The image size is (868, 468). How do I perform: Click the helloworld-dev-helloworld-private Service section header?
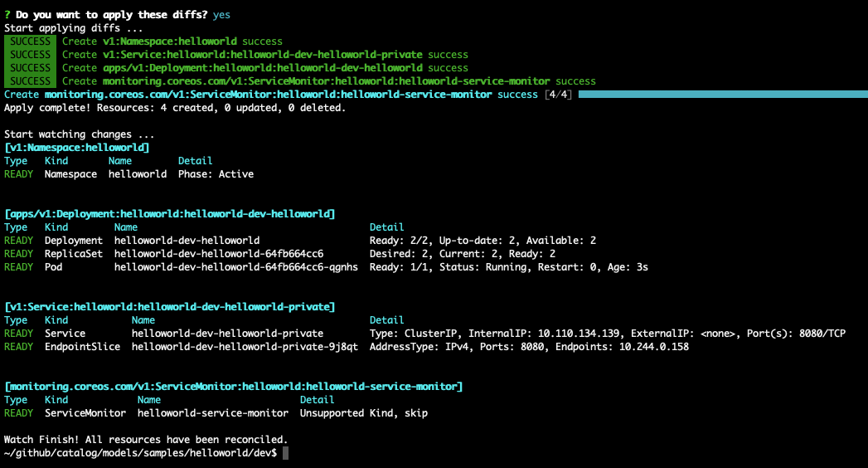click(169, 307)
